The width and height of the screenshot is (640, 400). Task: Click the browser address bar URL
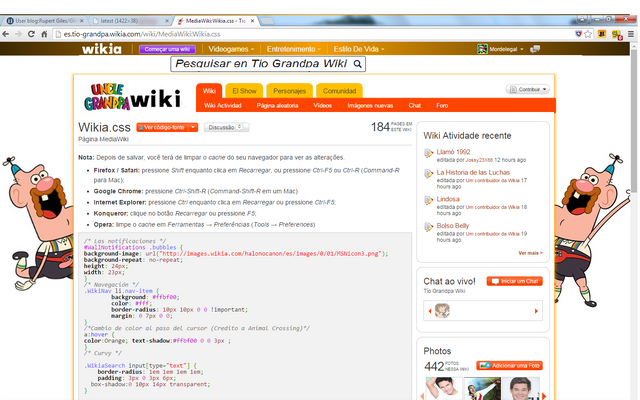[x=142, y=34]
